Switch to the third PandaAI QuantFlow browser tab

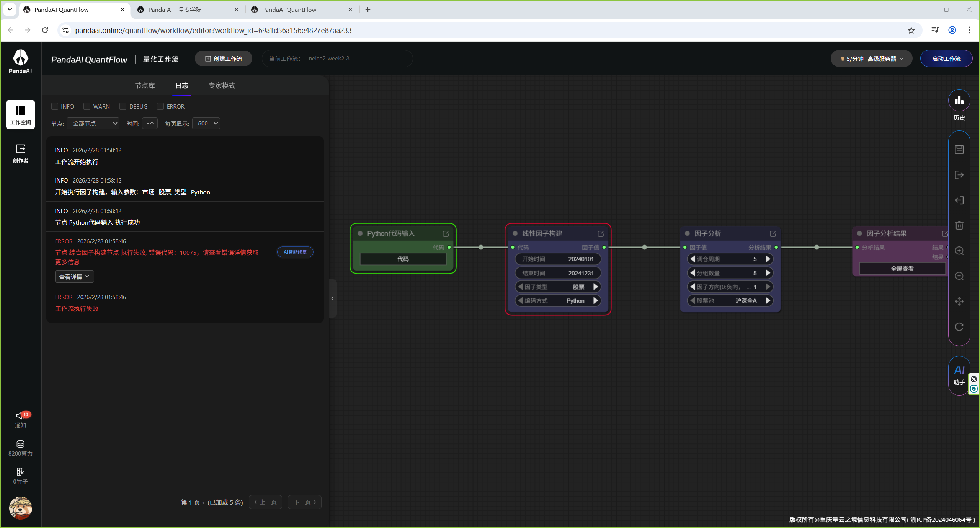(302, 10)
